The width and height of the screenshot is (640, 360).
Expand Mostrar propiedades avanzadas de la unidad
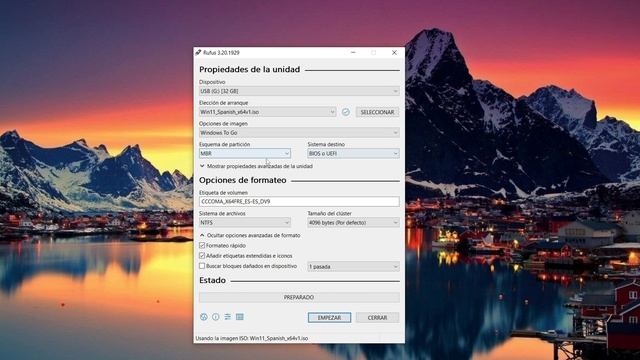(256, 166)
